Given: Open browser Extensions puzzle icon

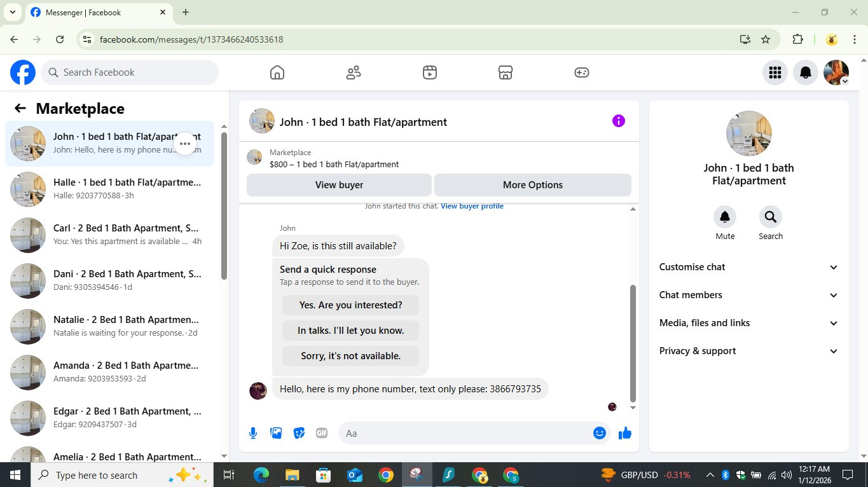Looking at the screenshot, I should click(x=797, y=39).
